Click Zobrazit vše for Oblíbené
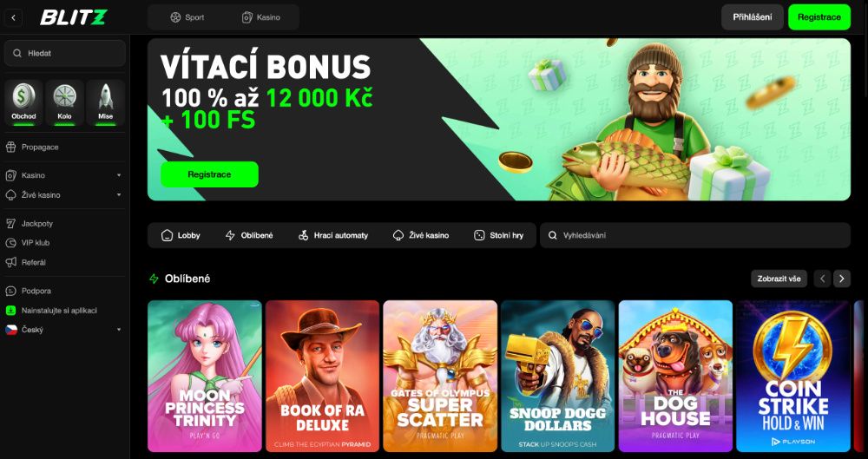Image resolution: width=868 pixels, height=459 pixels. tap(779, 279)
